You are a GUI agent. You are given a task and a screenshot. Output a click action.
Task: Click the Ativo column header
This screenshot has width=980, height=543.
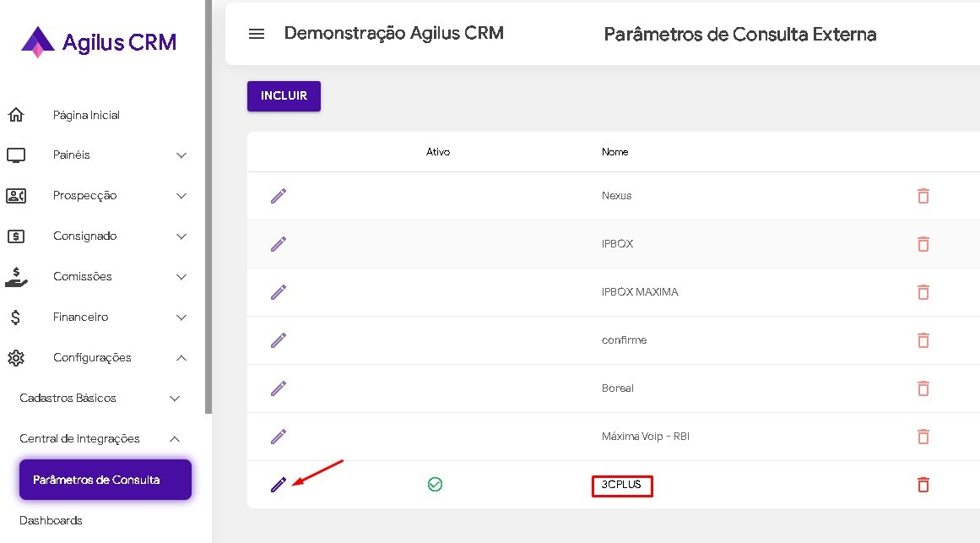[x=437, y=152]
